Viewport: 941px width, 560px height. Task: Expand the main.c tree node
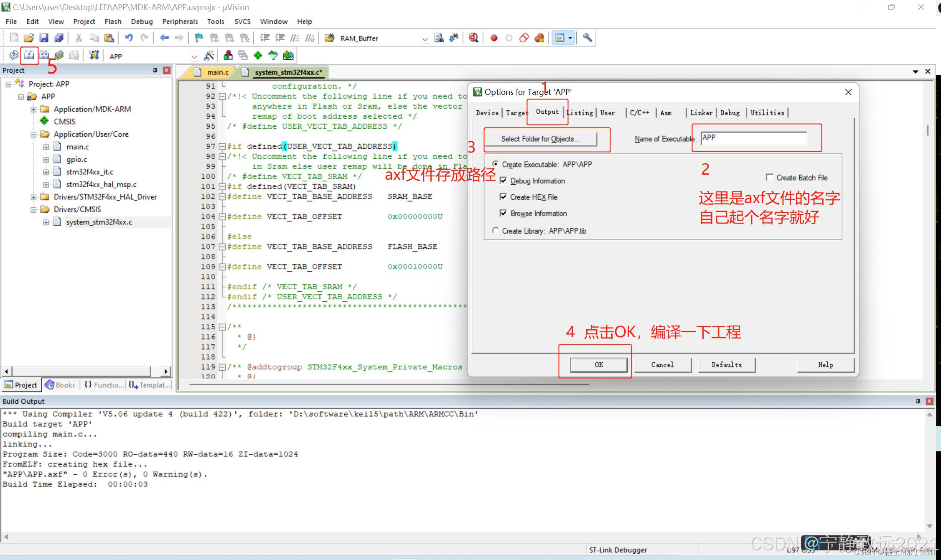click(x=46, y=147)
